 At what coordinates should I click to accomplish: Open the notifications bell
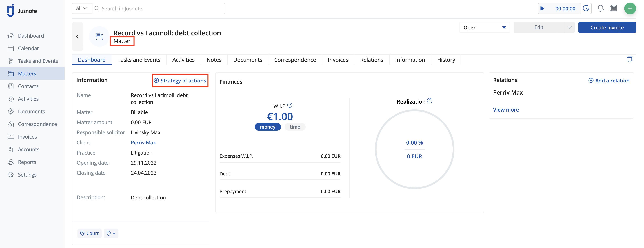600,8
